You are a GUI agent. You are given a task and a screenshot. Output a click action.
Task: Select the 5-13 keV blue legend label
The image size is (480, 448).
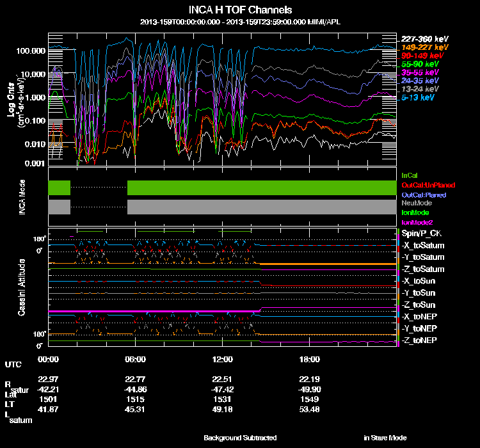click(x=420, y=98)
